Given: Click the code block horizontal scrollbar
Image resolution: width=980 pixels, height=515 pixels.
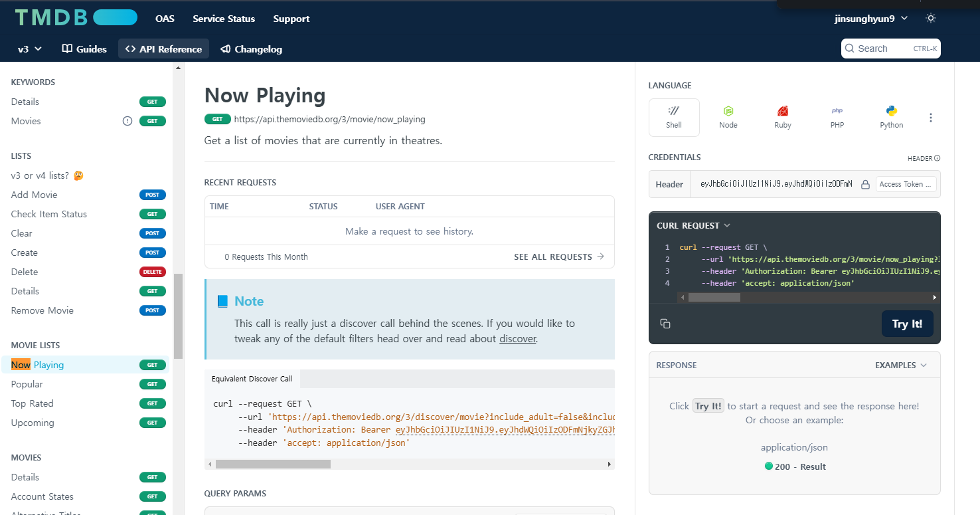Looking at the screenshot, I should coord(714,297).
